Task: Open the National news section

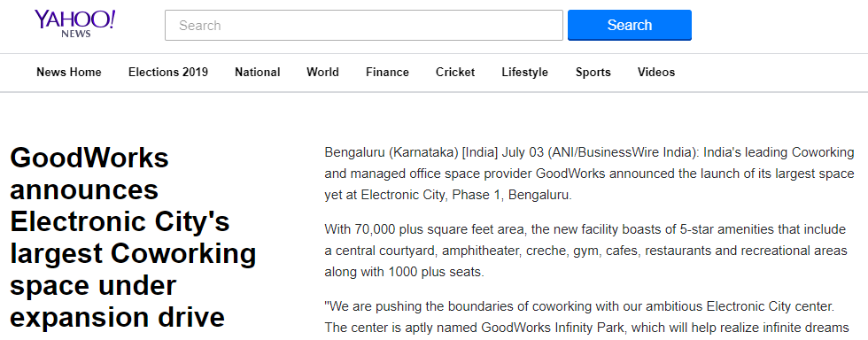Action: 258,72
